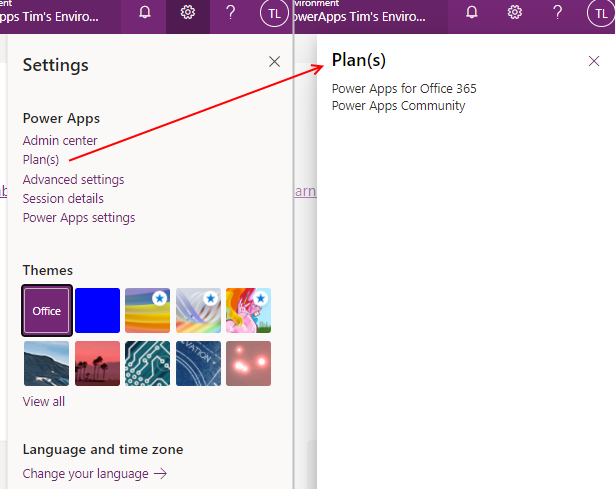615x489 pixels.
Task: View Session details
Action: click(x=63, y=198)
